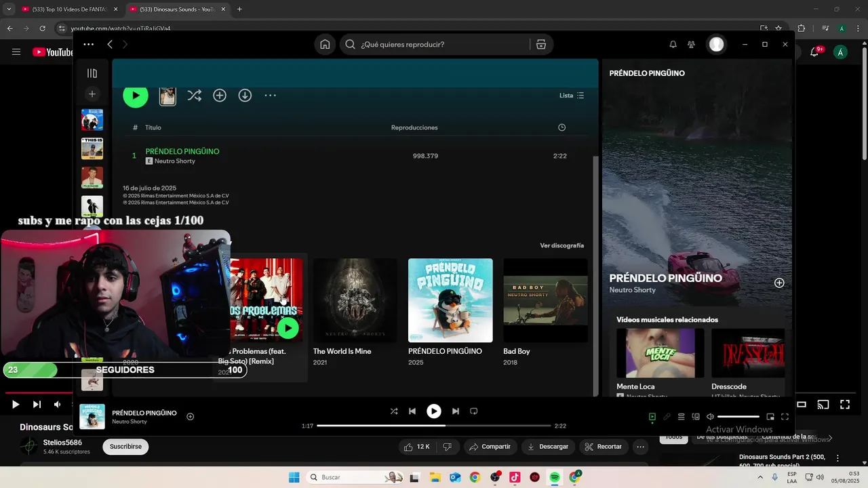Image resolution: width=868 pixels, height=488 pixels.
Task: Enter Spotify full screen mode
Action: (785, 417)
